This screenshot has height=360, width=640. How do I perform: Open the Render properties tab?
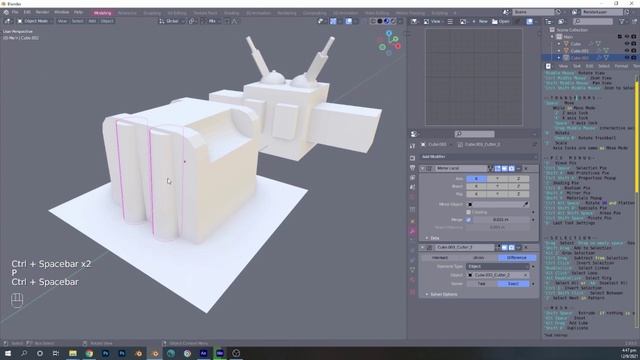(x=413, y=158)
